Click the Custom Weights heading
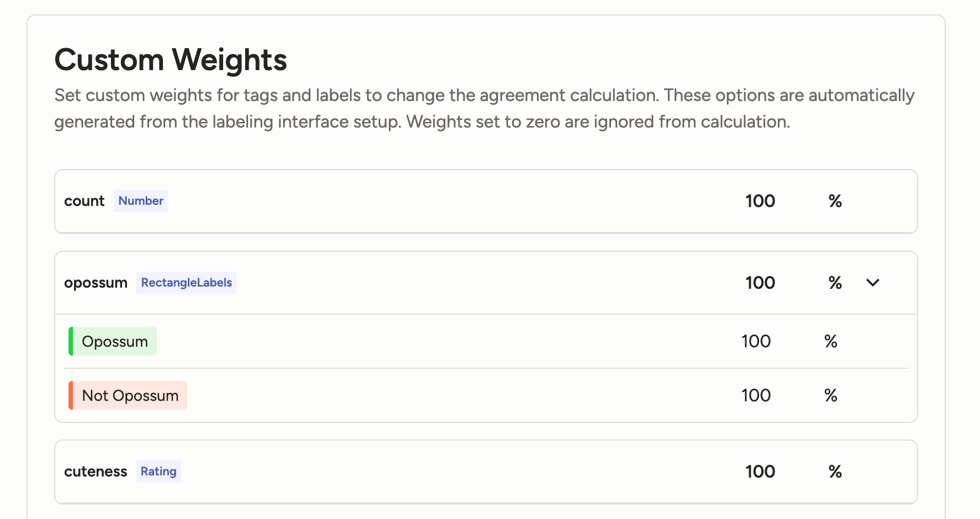Screen dimensions: 980x519 coord(171,60)
